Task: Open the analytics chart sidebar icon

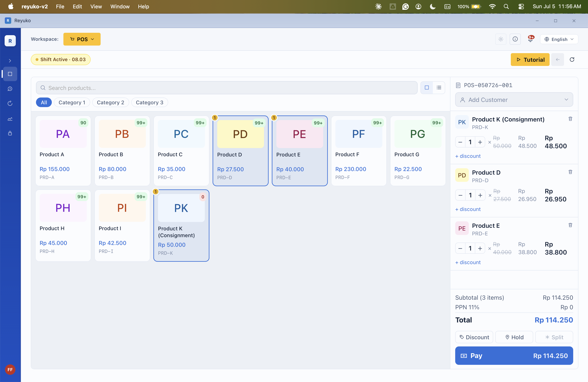Action: [10, 119]
